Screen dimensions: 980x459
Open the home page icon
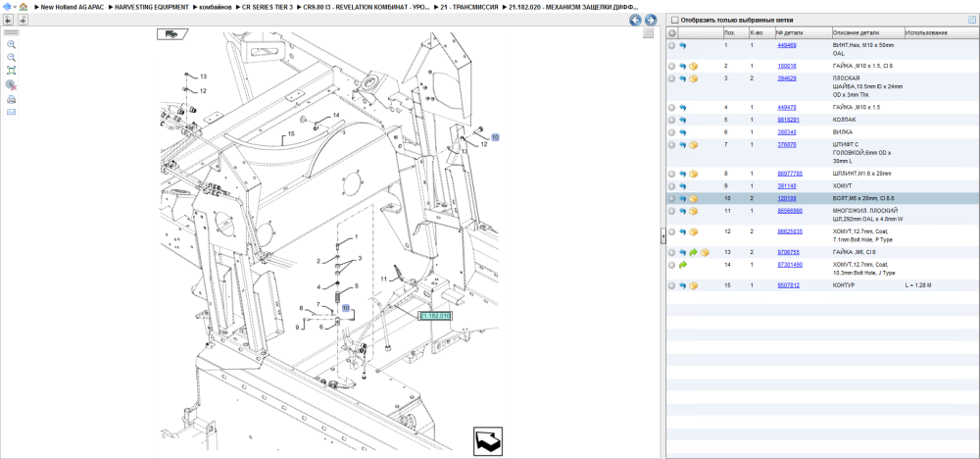(x=24, y=6)
